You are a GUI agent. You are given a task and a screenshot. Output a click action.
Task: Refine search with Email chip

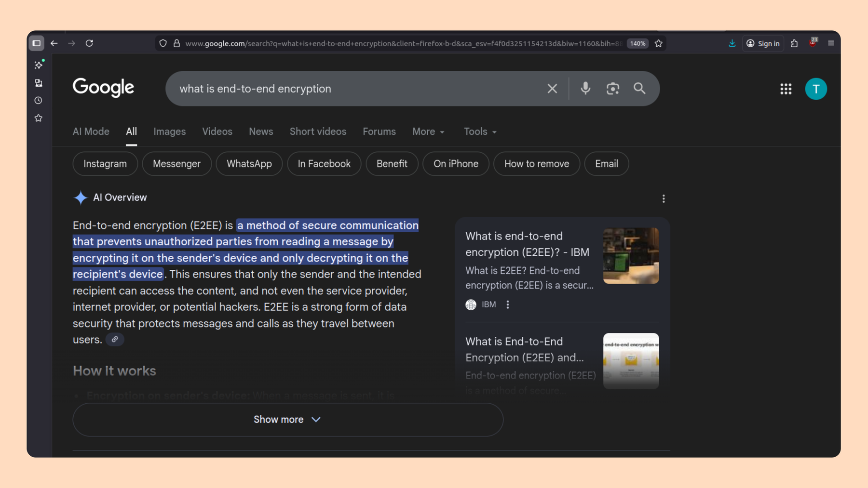607,164
